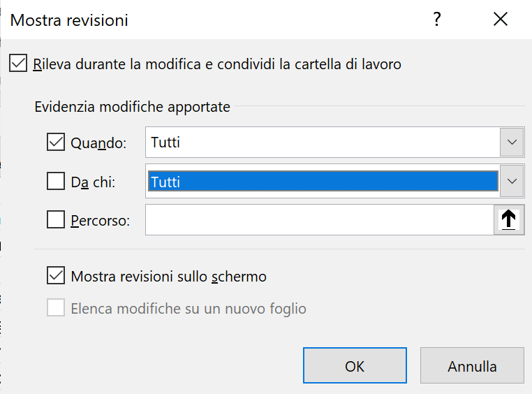Viewport: 532px width, 394px height.
Task: Cancel with the Annulla button
Action: point(472,365)
